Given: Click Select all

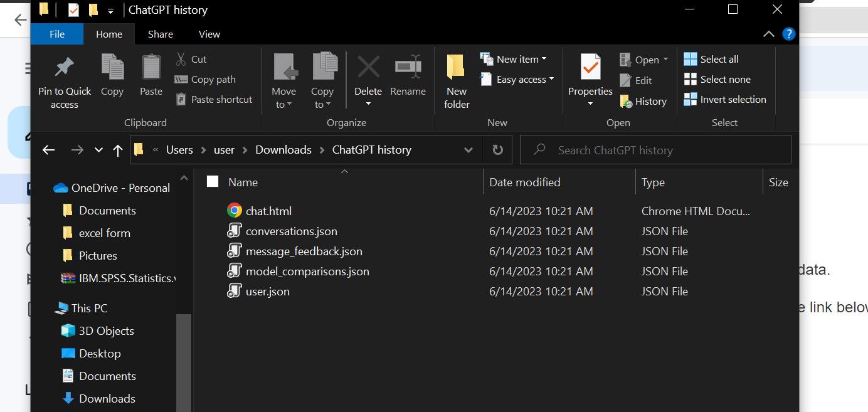Looking at the screenshot, I should 711,60.
